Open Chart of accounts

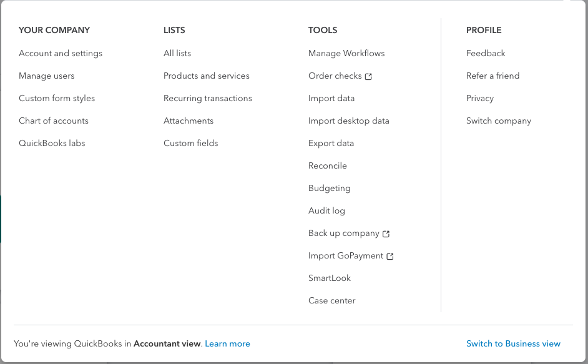pyautogui.click(x=54, y=121)
